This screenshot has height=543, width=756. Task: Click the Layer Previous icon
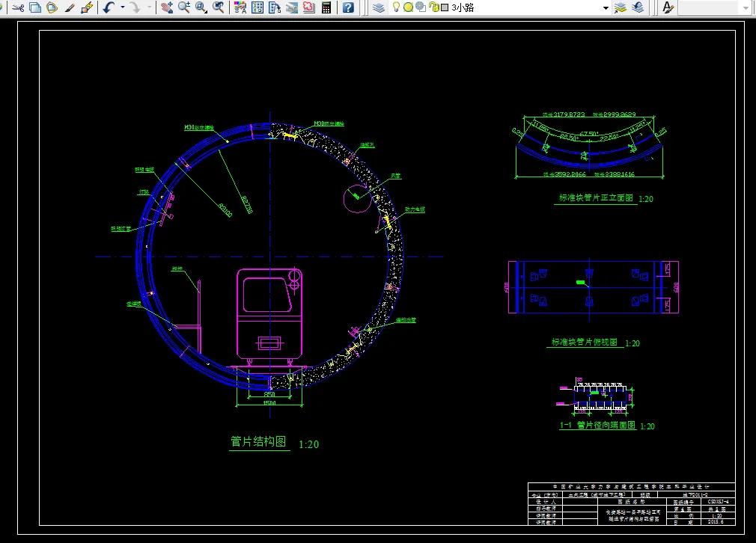tap(638, 7)
